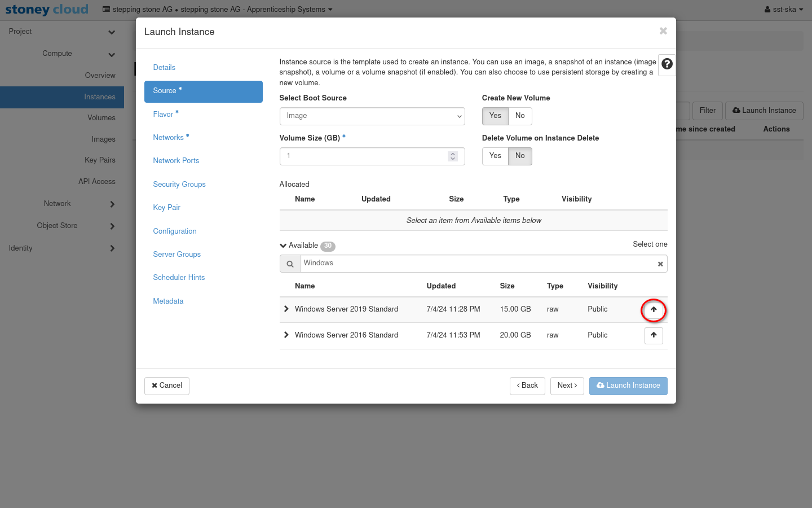Open the sst-ska user menu
Viewport: 812px width, 508px height.
tap(783, 10)
